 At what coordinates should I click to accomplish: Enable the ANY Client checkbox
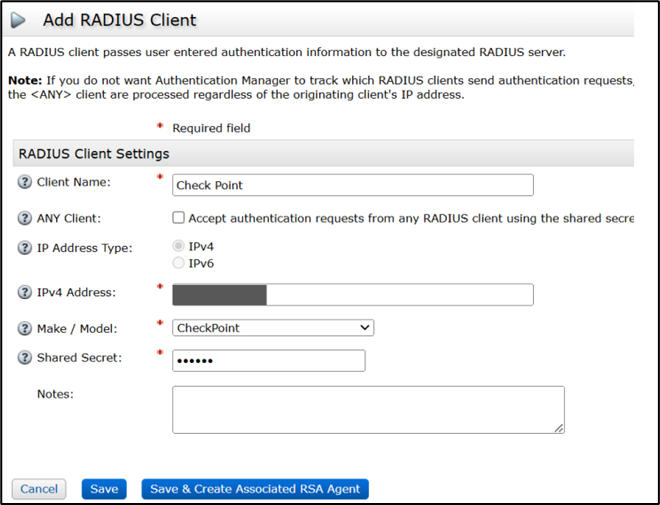pos(179,218)
